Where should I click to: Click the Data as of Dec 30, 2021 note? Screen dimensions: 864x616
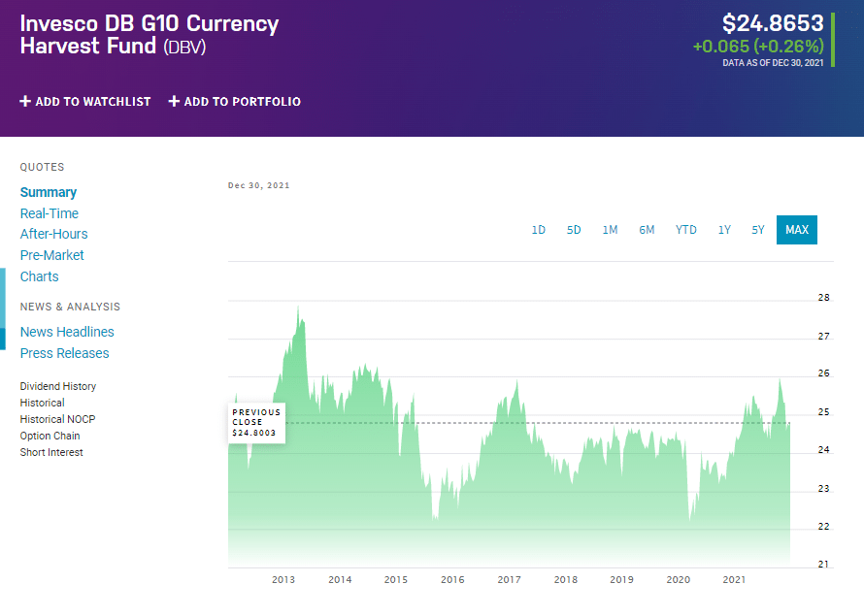773,63
